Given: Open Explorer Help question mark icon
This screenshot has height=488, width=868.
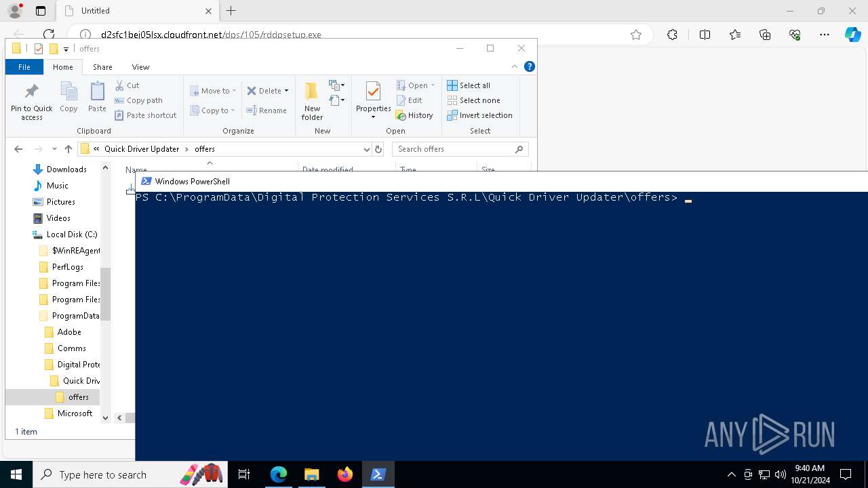Looking at the screenshot, I should click(530, 66).
